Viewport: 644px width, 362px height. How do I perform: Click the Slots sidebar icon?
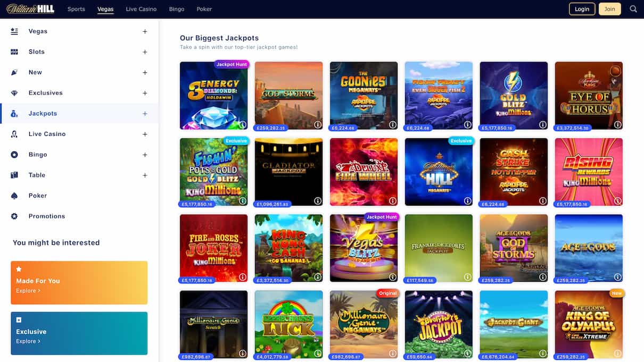(14, 52)
